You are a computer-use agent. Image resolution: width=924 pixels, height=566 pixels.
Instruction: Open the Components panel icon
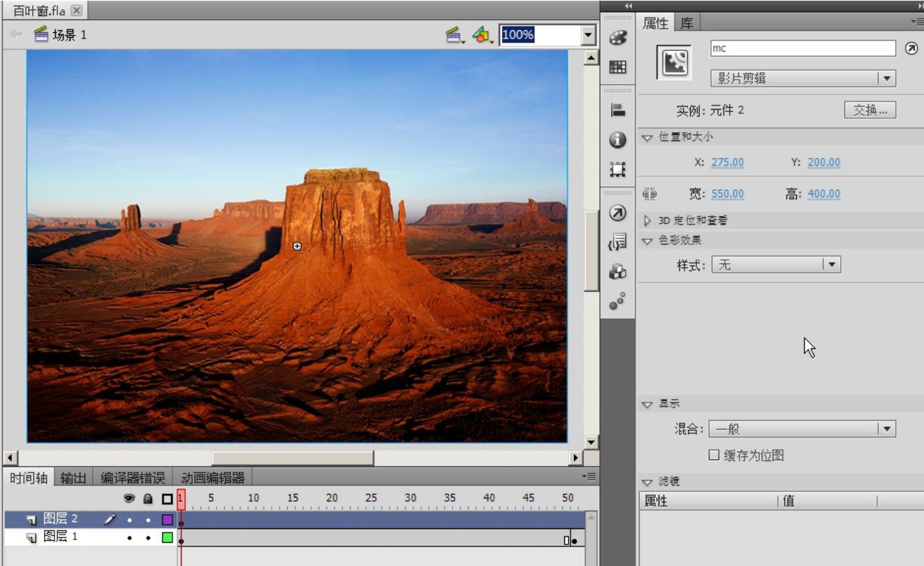[617, 271]
